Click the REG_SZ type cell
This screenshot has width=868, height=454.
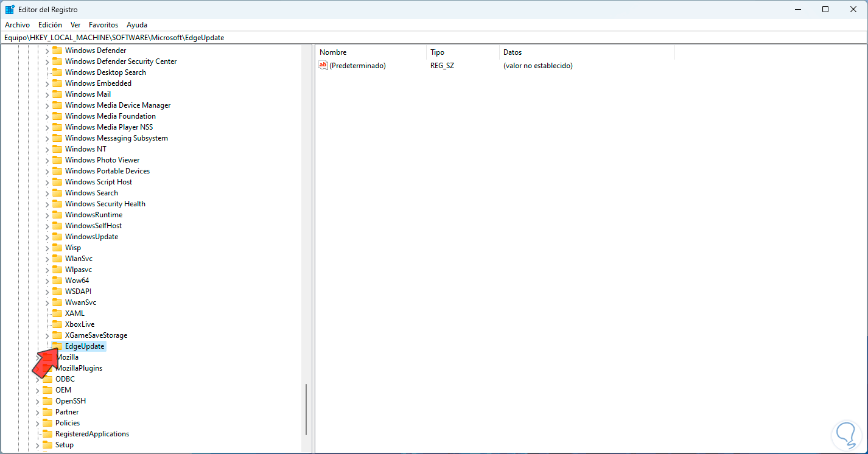click(x=442, y=66)
